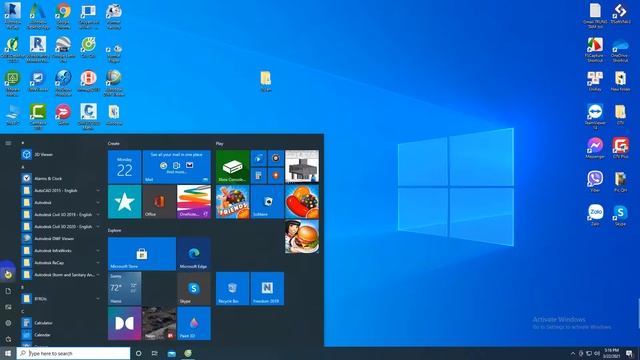The height and width of the screenshot is (360, 640).
Task: Select Autodesk ReCap desktop shortcut
Action: tap(13, 16)
